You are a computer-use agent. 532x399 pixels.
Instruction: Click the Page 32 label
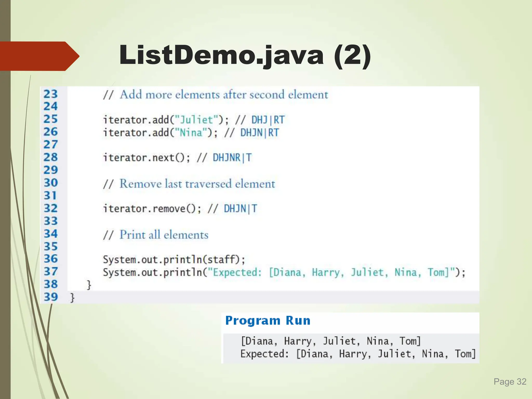pos(510,382)
